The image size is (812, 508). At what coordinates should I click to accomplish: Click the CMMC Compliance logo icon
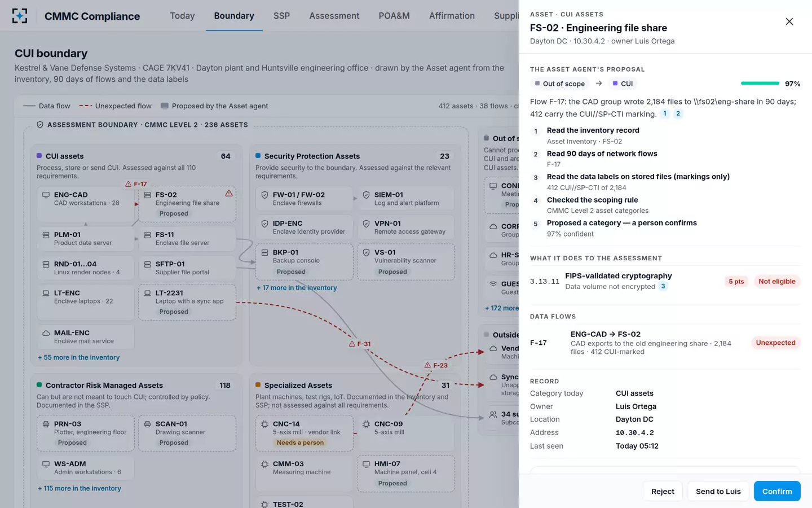(20, 16)
